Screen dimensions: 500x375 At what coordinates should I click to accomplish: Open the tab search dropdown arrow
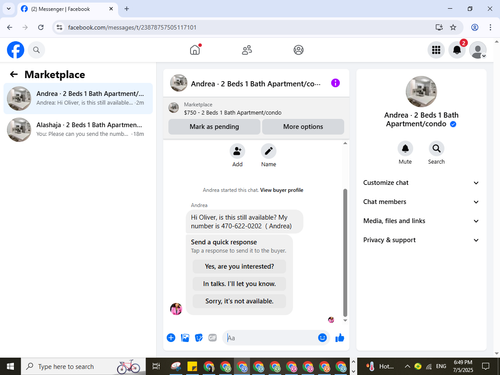(9, 9)
